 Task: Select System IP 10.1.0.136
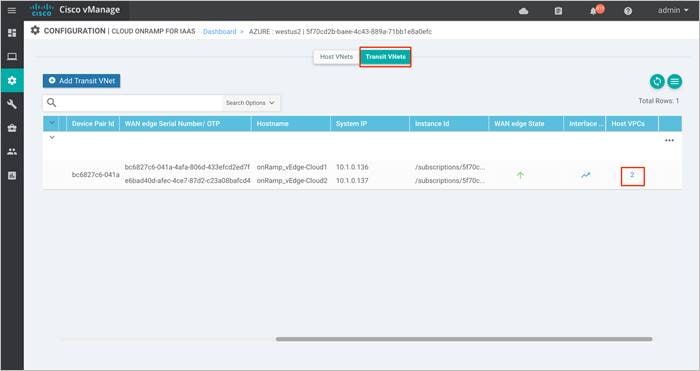point(352,167)
